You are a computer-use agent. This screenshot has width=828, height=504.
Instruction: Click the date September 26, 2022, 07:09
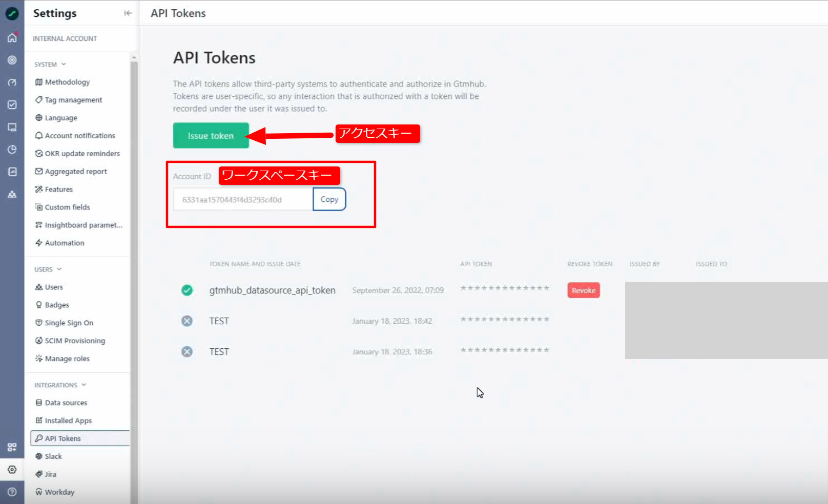pos(398,290)
